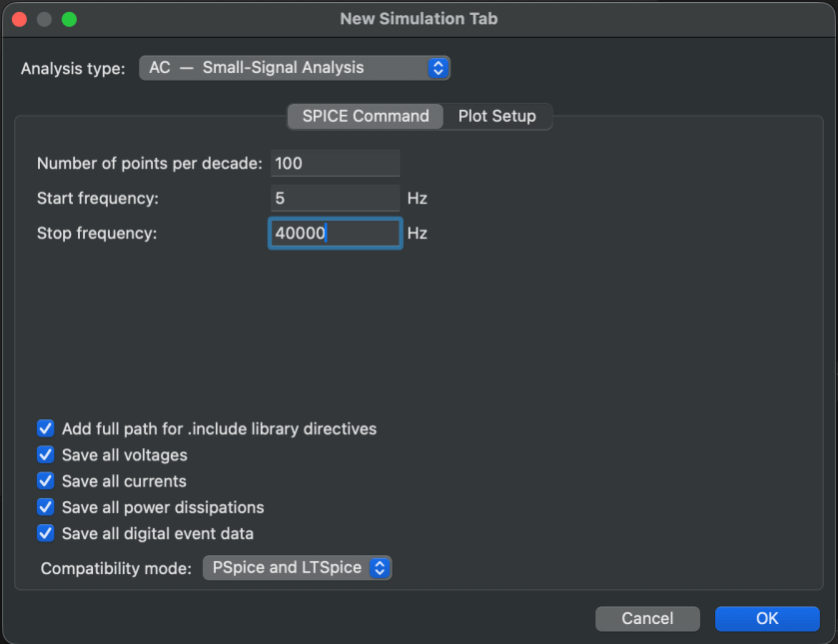
Task: Click the yellow minimize window button
Action: pos(44,19)
